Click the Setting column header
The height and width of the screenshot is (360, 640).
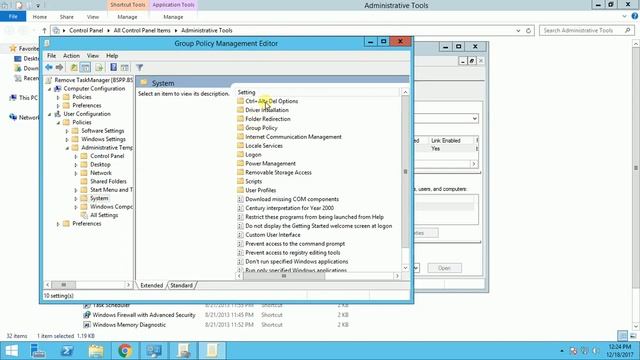317,92
